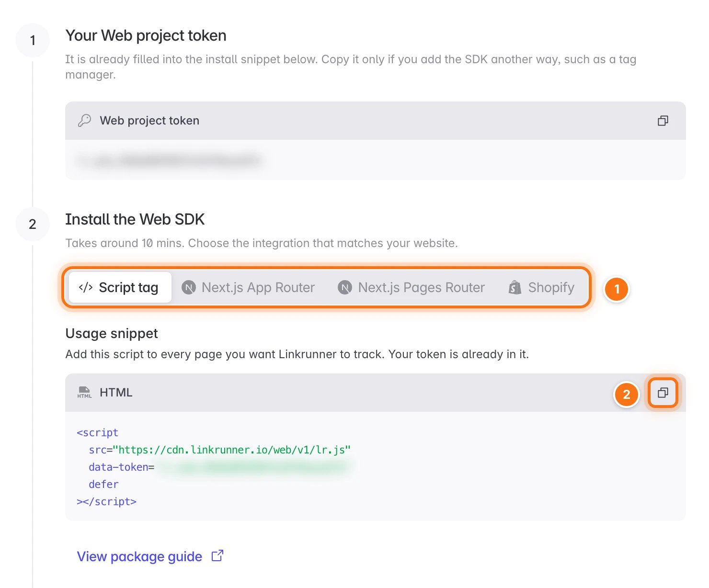Click the key icon beside Web project token

tap(84, 121)
